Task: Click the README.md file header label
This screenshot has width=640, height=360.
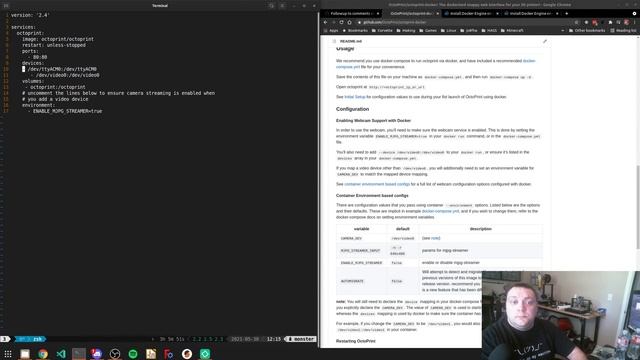Action: [351, 41]
